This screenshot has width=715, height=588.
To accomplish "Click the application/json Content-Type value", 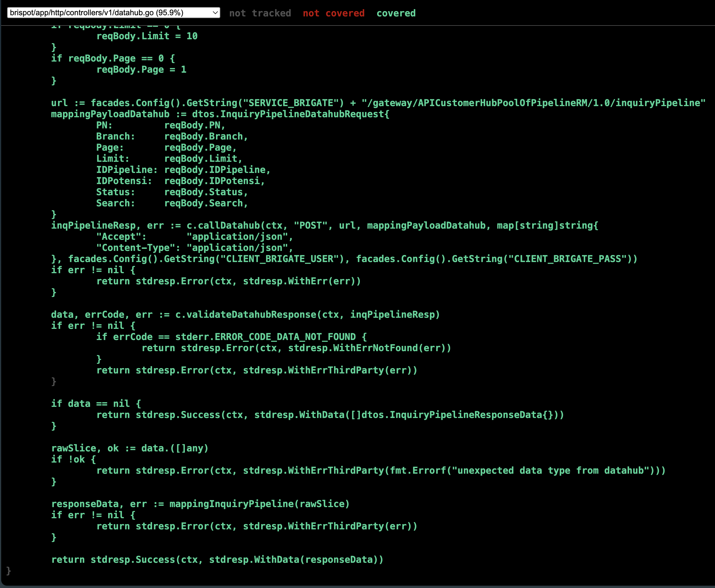I will point(238,248).
